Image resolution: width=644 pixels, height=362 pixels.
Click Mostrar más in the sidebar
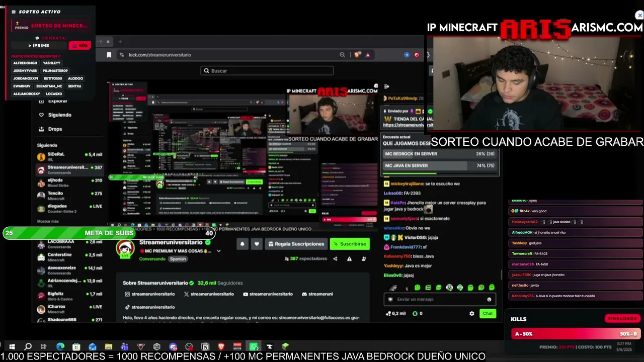point(48,221)
